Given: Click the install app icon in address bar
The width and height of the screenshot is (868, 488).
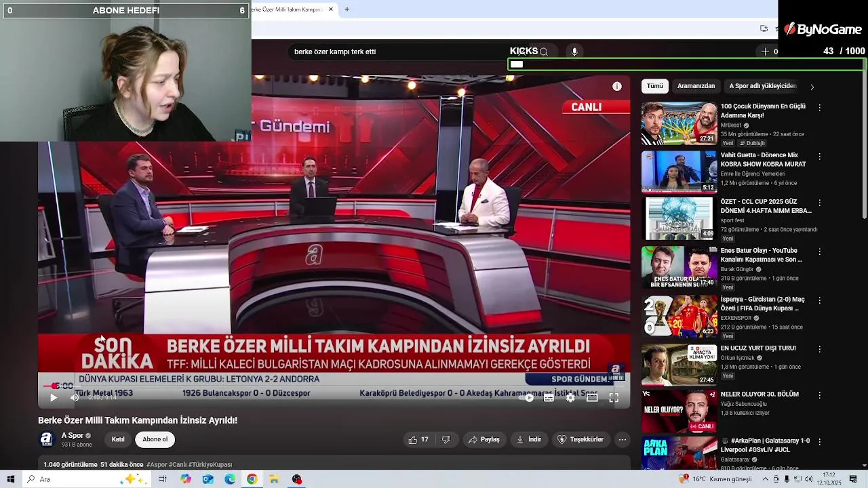Looking at the screenshot, I should 764,28.
